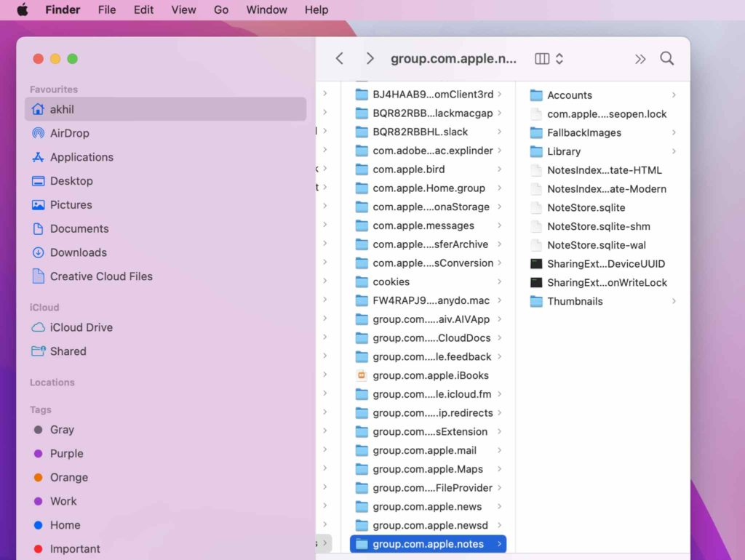Viewport: 745px width, 560px height.
Task: Open the Edit menu
Action: pyautogui.click(x=143, y=9)
